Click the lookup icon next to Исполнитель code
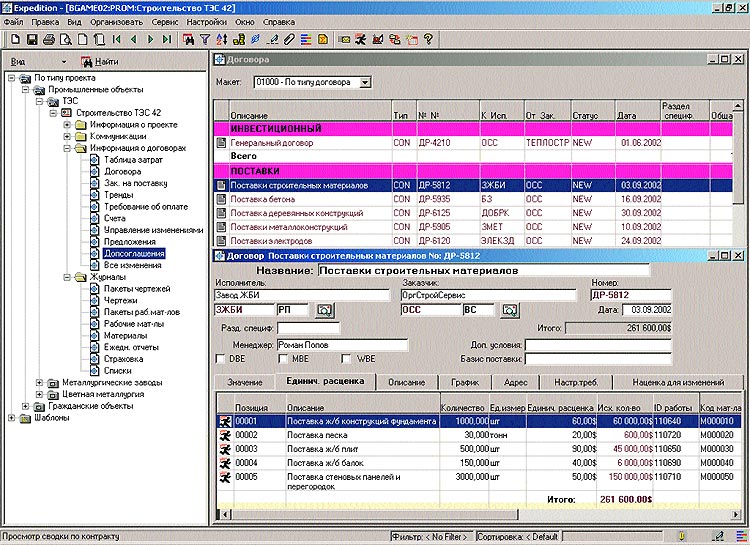Viewport: 750px width, 545px height. pos(324,311)
